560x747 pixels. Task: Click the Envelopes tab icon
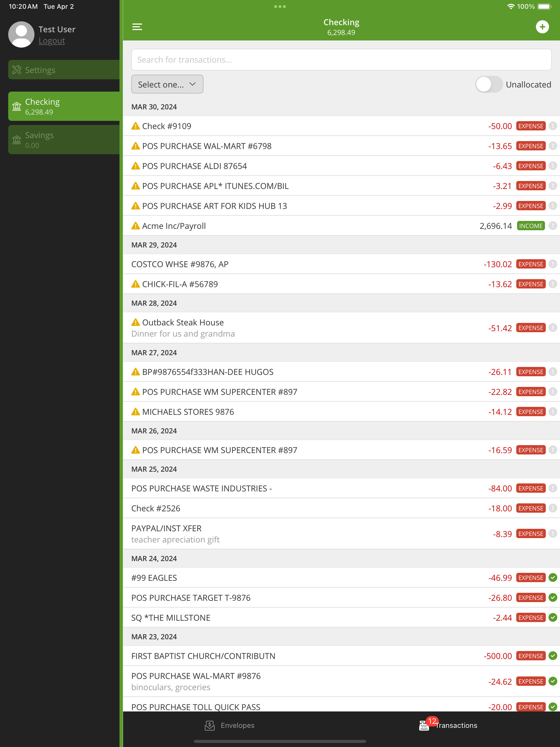(x=210, y=725)
